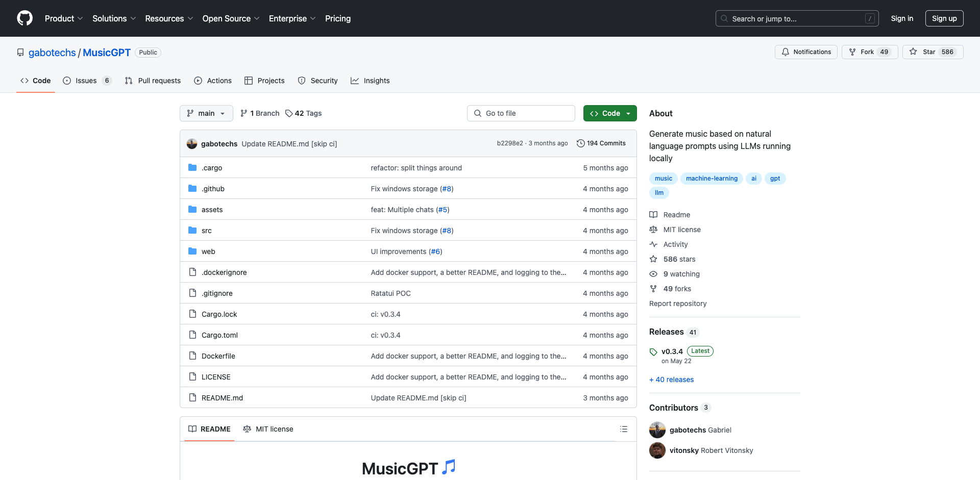
Task: Open the assets folder
Action: pos(212,210)
